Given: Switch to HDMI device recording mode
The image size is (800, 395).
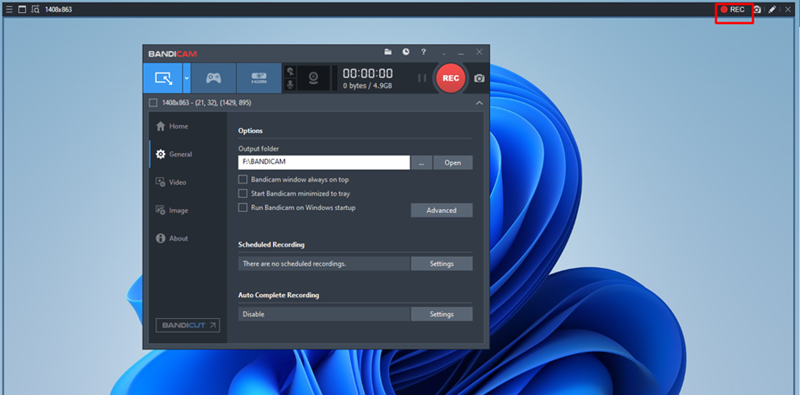Looking at the screenshot, I should point(259,78).
